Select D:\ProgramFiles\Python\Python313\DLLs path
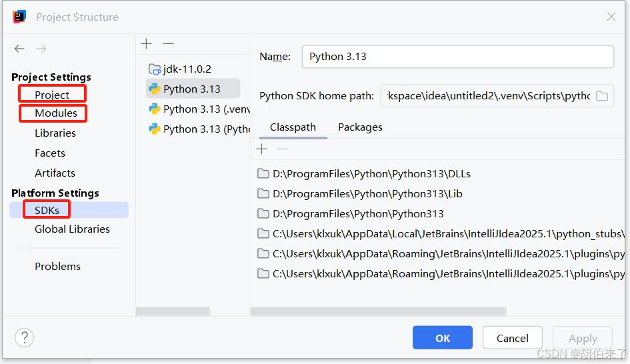This screenshot has height=364, width=630. coord(371,173)
